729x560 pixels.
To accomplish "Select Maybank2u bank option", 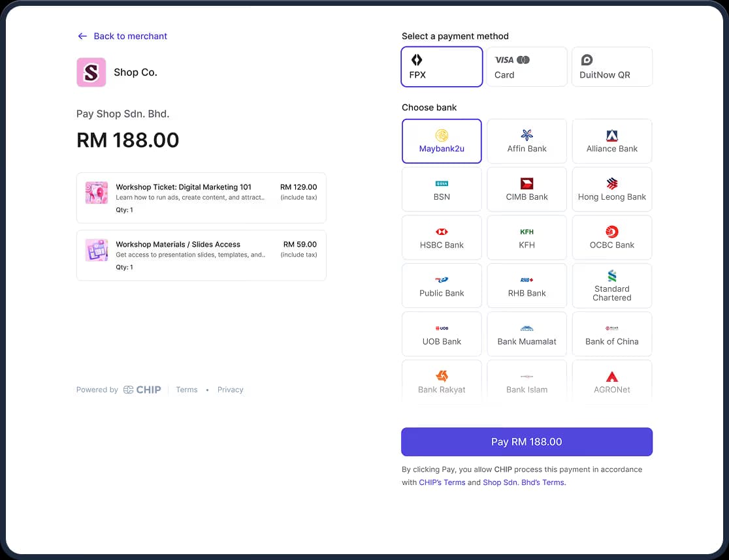I will pyautogui.click(x=442, y=141).
